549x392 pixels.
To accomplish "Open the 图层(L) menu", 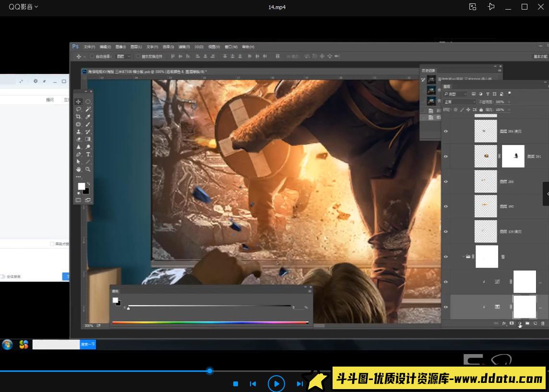I will pyautogui.click(x=136, y=47).
